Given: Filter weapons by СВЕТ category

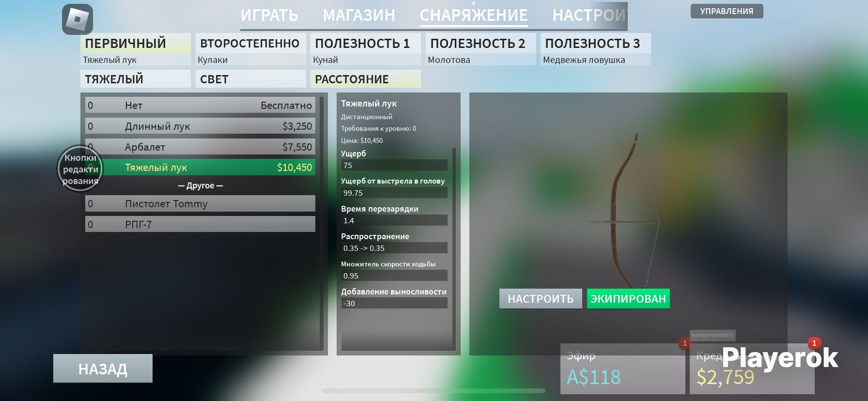Looking at the screenshot, I should tap(250, 79).
